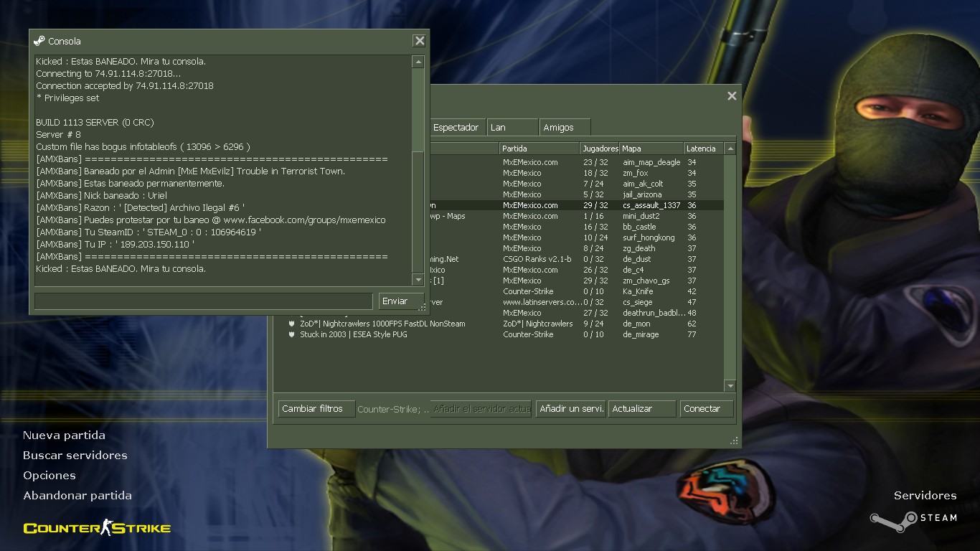
Task: Click the console scrollbar thumb
Action: click(418, 212)
